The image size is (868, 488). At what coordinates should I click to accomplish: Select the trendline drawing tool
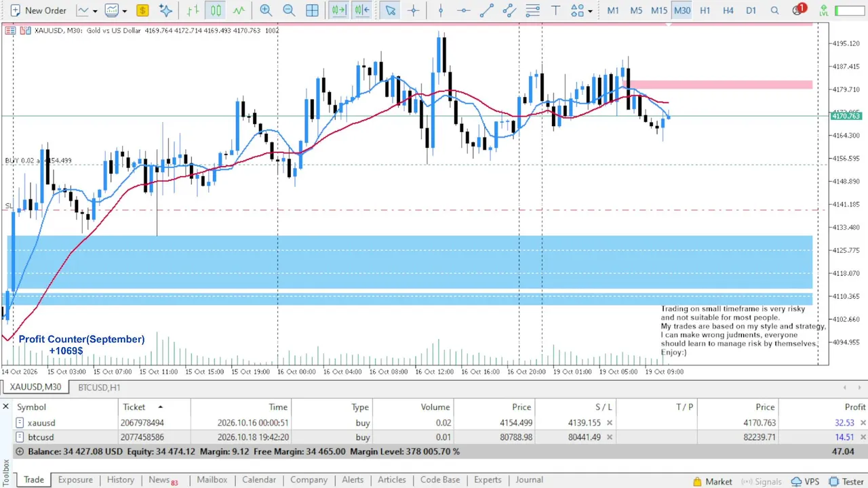point(487,10)
